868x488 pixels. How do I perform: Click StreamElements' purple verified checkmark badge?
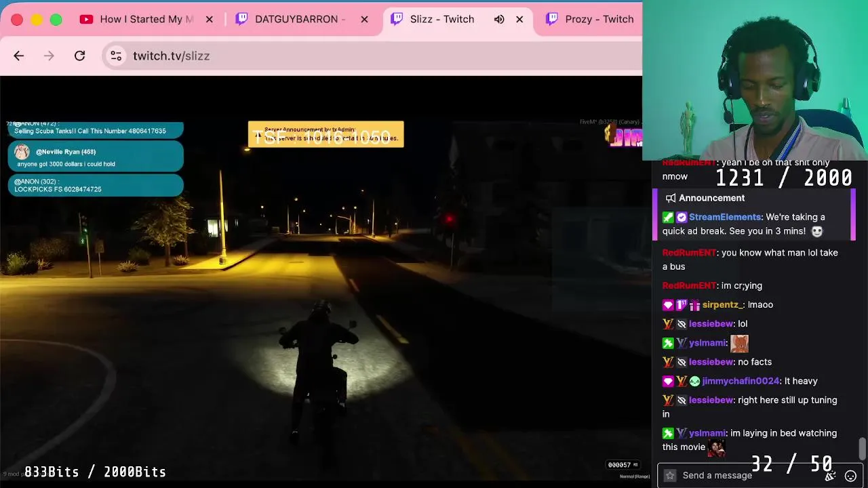pos(682,217)
